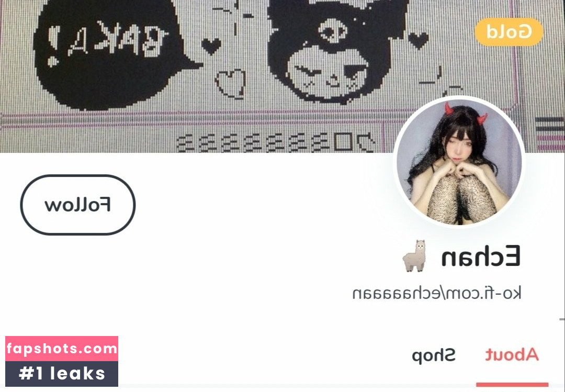This screenshot has width=565, height=392.
Task: Click the black heart beside the speech bubble
Action: [211, 46]
